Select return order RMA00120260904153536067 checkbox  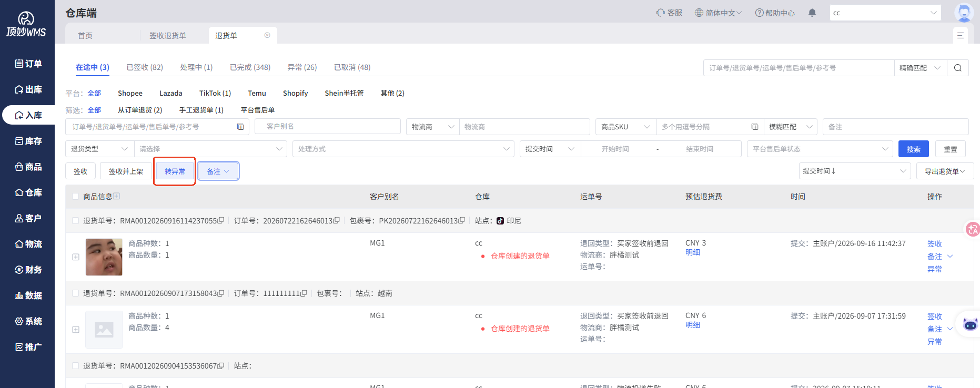pyautogui.click(x=75, y=366)
